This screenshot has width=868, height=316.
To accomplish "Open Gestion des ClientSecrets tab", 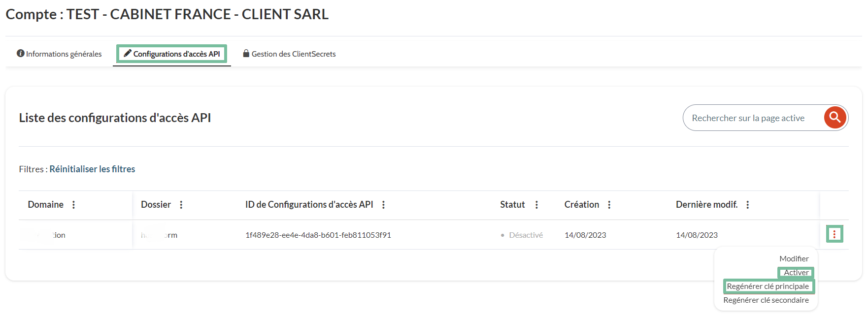I will (x=289, y=54).
